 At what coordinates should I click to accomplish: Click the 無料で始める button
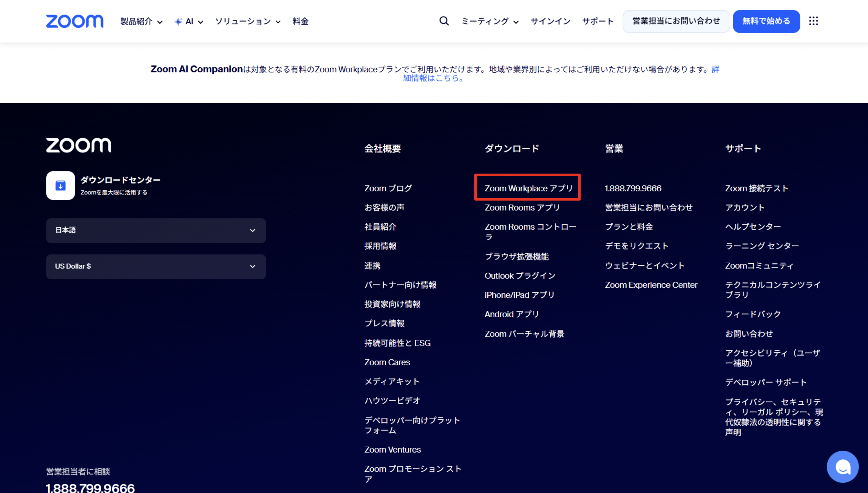pyautogui.click(x=766, y=21)
